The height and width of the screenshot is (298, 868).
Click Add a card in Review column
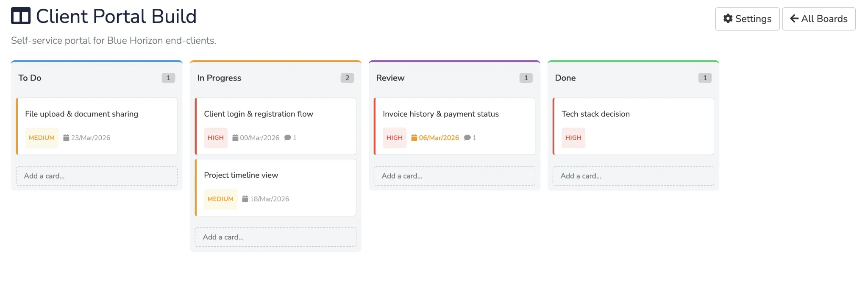[454, 176]
